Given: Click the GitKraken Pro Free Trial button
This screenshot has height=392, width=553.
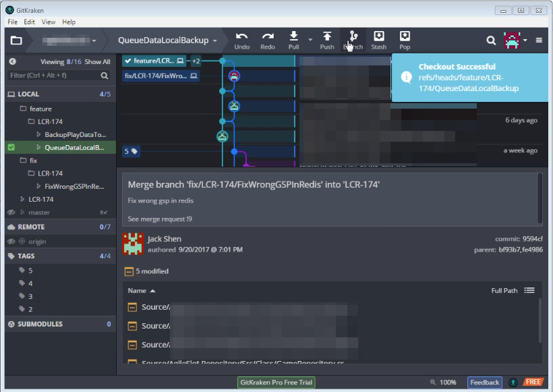Looking at the screenshot, I should pyautogui.click(x=276, y=382).
